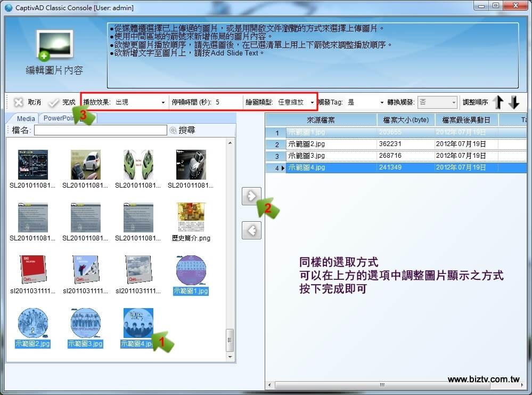The image size is (532, 395).
Task: Sort by 檔案大小(byte) column header
Action: click(x=406, y=120)
